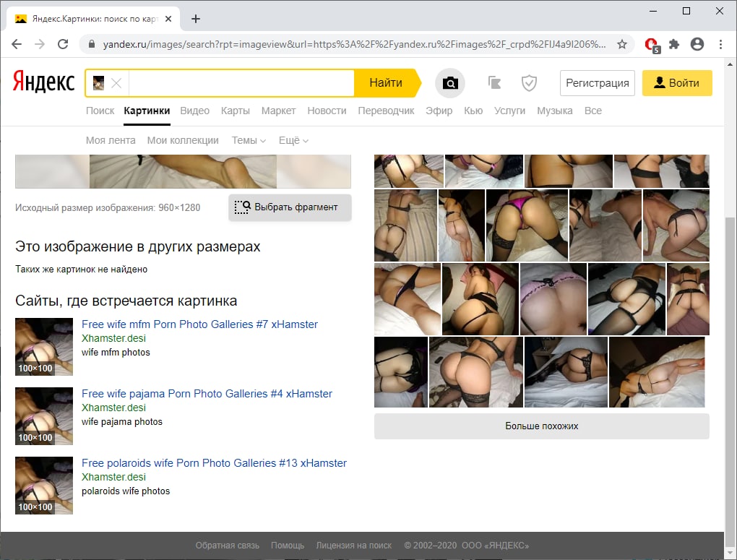Viewport: 737px width, 560px height.
Task: Open Yandex Protect shield icon
Action: pyautogui.click(x=529, y=82)
